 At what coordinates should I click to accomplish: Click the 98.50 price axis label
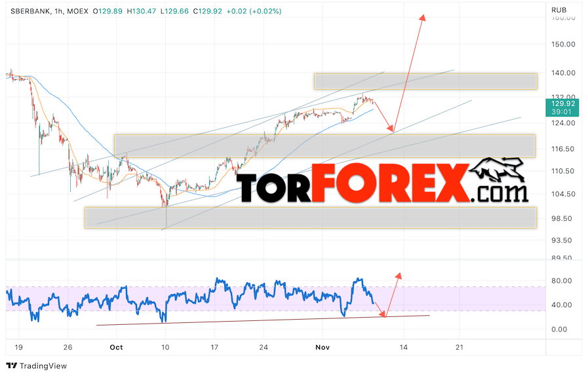561,219
